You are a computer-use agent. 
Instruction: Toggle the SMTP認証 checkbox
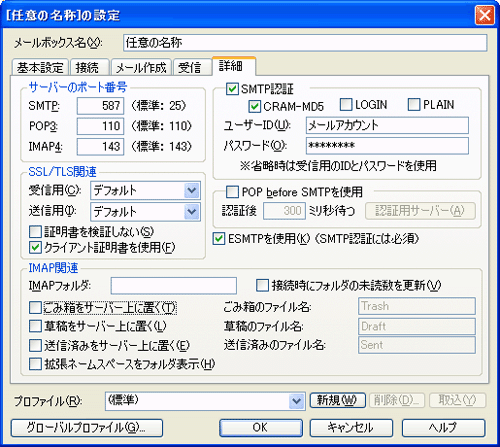pos(232,89)
